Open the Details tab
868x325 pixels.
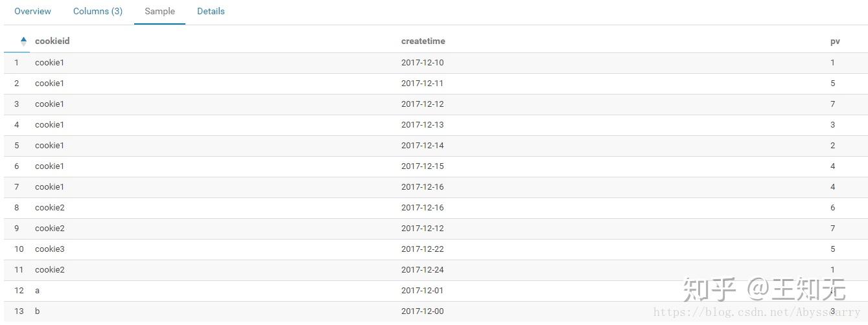[211, 11]
